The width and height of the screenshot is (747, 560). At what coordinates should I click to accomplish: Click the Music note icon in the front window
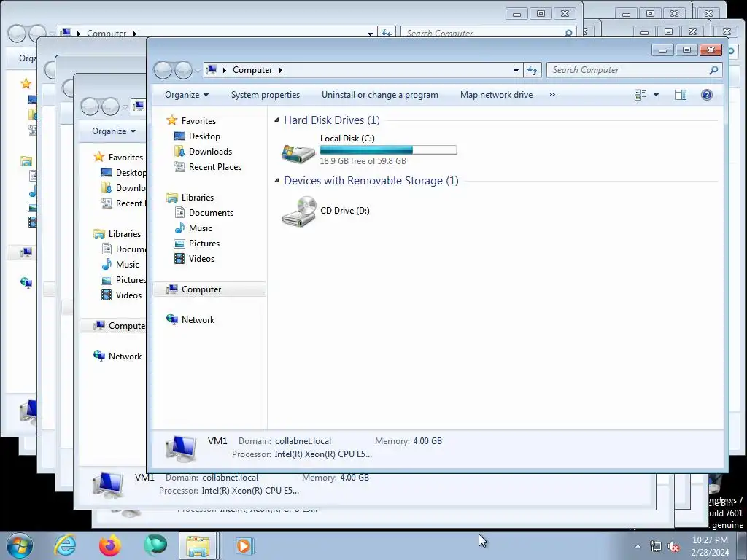pos(179,227)
